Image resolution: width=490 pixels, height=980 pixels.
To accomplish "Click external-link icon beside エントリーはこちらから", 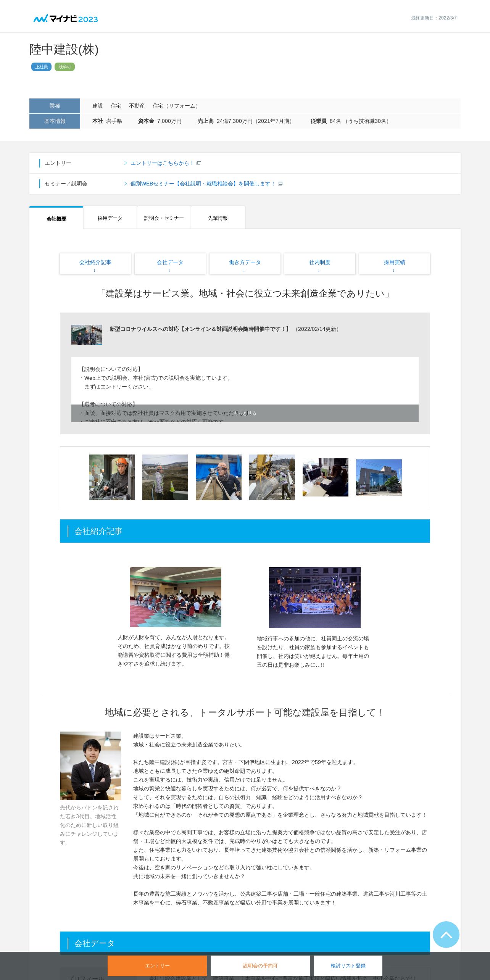I will pyautogui.click(x=199, y=163).
